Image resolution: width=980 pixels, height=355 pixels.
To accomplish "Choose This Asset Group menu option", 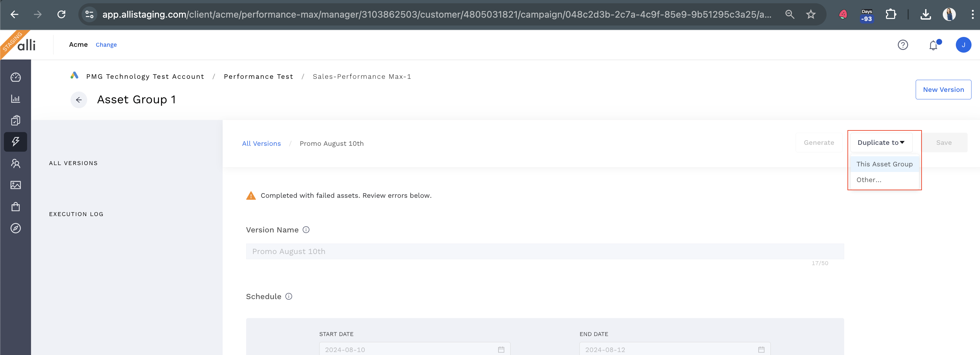I will click(884, 164).
